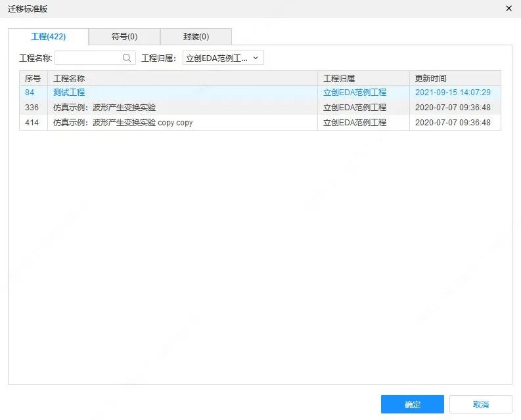
Task: Click the search magnifier icon
Action: pyautogui.click(x=127, y=58)
